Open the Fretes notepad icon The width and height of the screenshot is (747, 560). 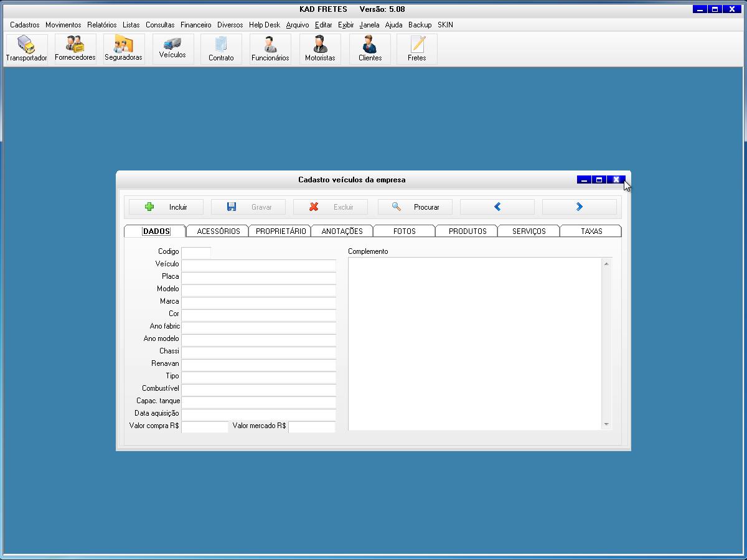[x=417, y=49]
